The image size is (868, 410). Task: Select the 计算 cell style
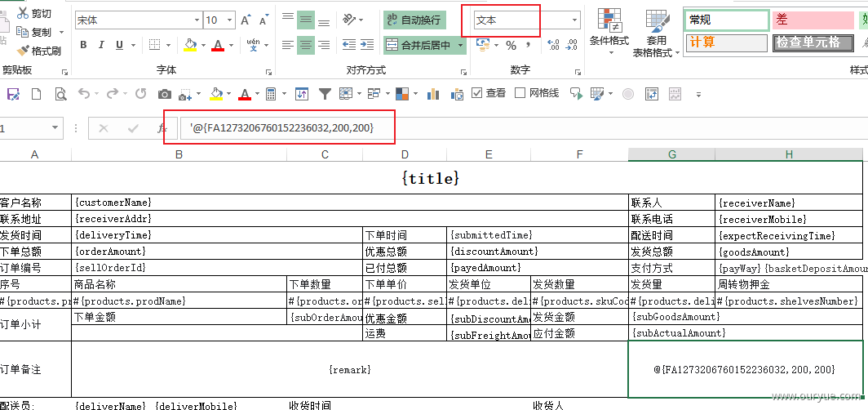click(727, 42)
